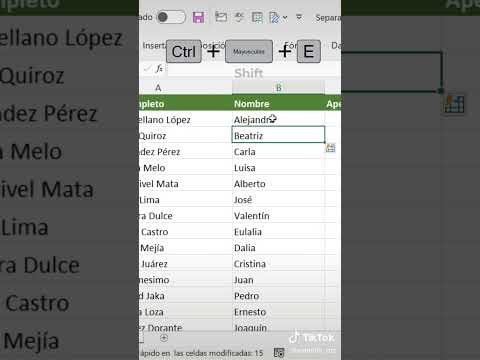The width and height of the screenshot is (480, 360).
Task: Click the highlighter pen icon in quick access toolbar
Action: click(274, 17)
